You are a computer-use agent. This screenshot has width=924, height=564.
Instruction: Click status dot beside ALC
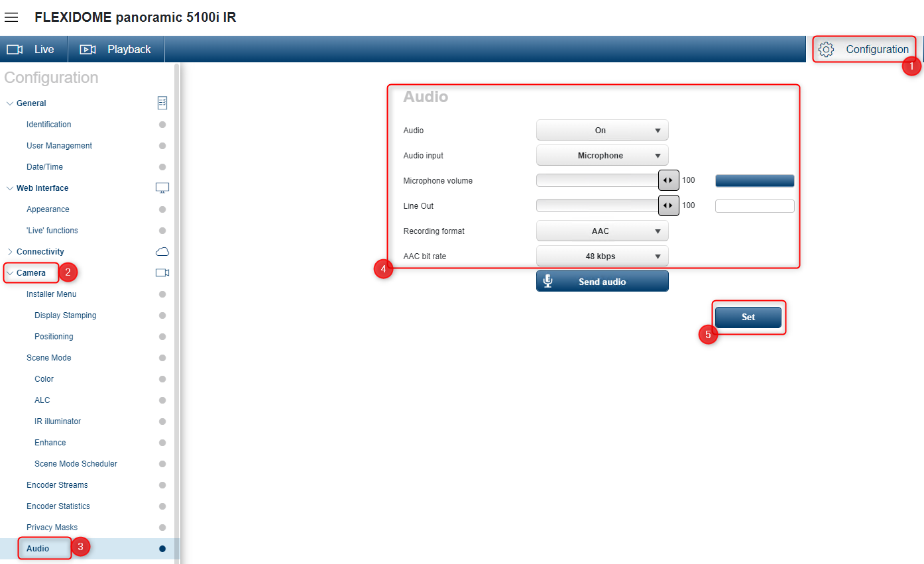pos(162,400)
